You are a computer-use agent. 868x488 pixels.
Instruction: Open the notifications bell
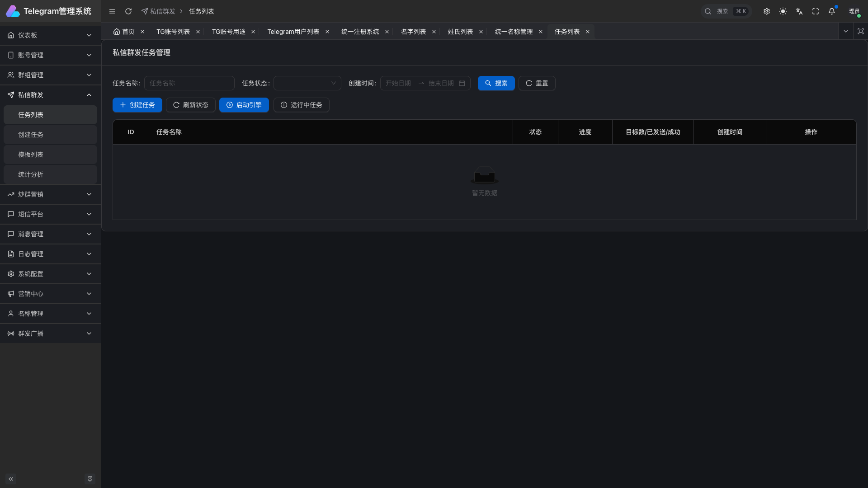832,11
